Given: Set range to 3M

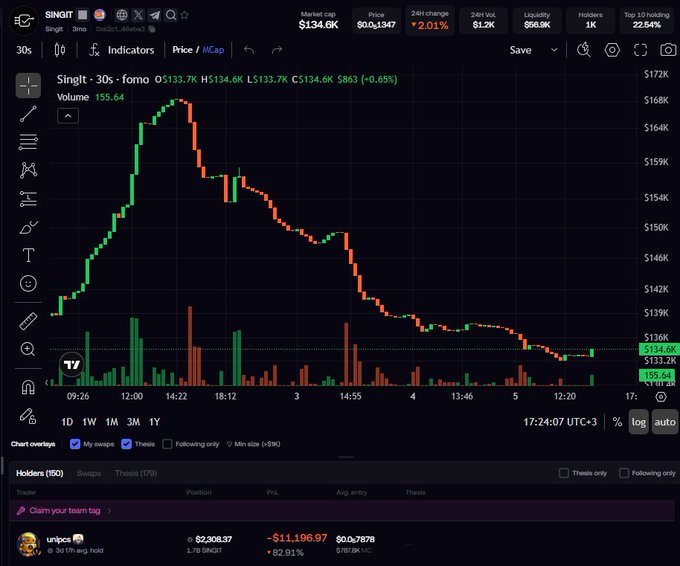Looking at the screenshot, I should (134, 422).
